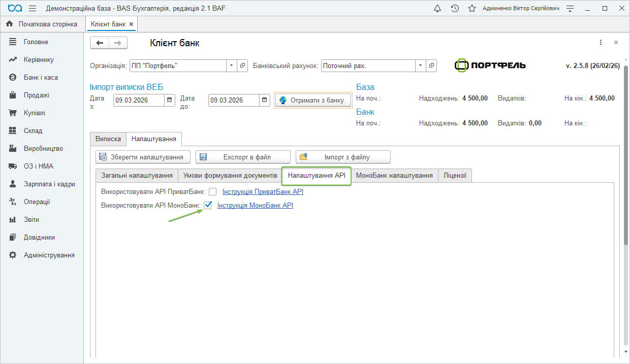Image resolution: width=630 pixels, height=364 pixels.
Task: Click open icon next to organization field
Action: 243,65
